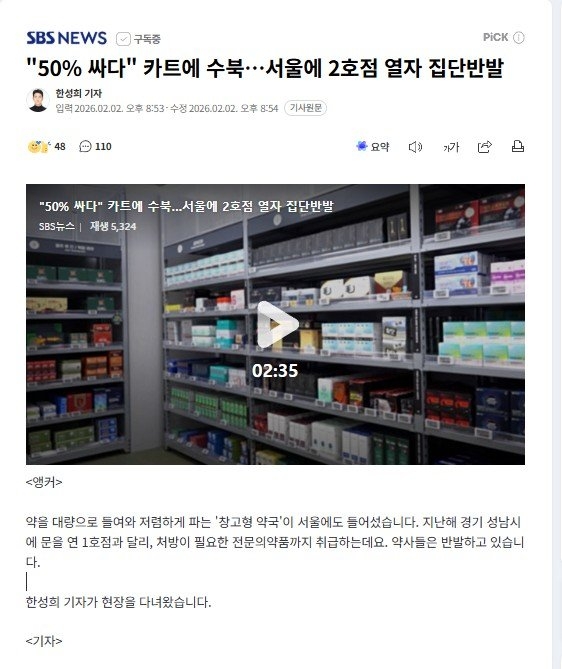Click the video title overlay text
Viewport: 562px width, 669px height.
186,207
